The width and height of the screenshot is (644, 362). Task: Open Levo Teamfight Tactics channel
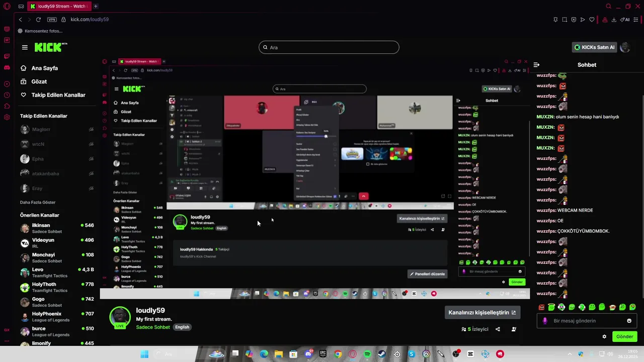point(57,273)
